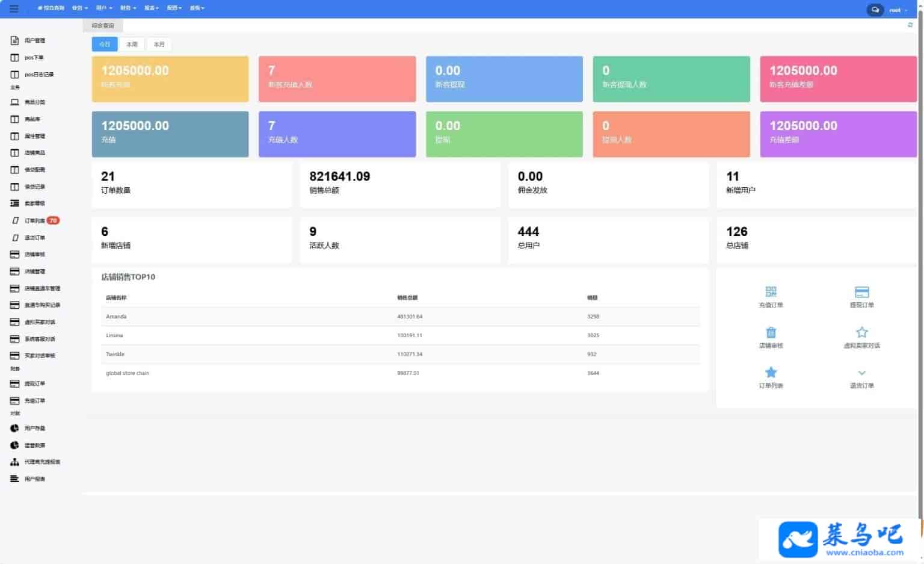Image resolution: width=924 pixels, height=564 pixels.
Task: Click the 821641.09 销售总额 card
Action: click(400, 185)
